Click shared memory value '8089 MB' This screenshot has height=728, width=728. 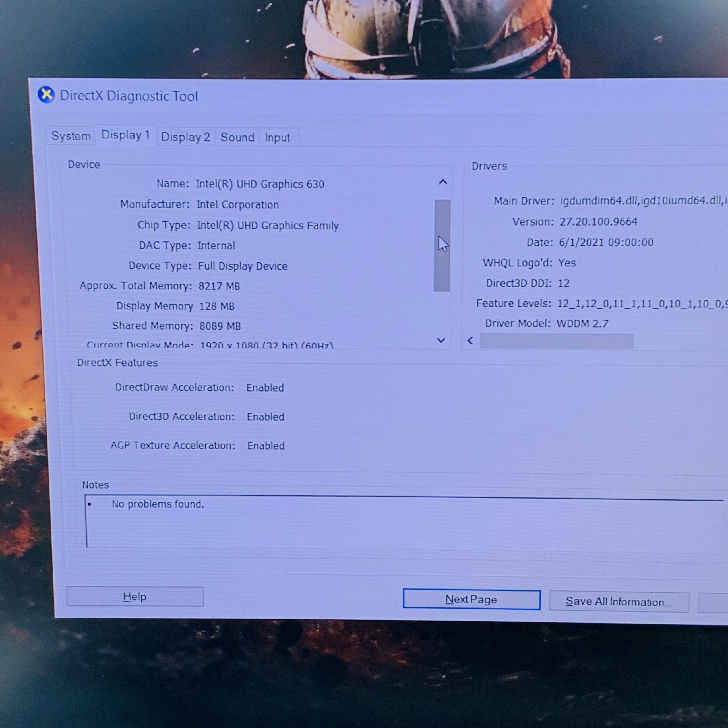220,326
